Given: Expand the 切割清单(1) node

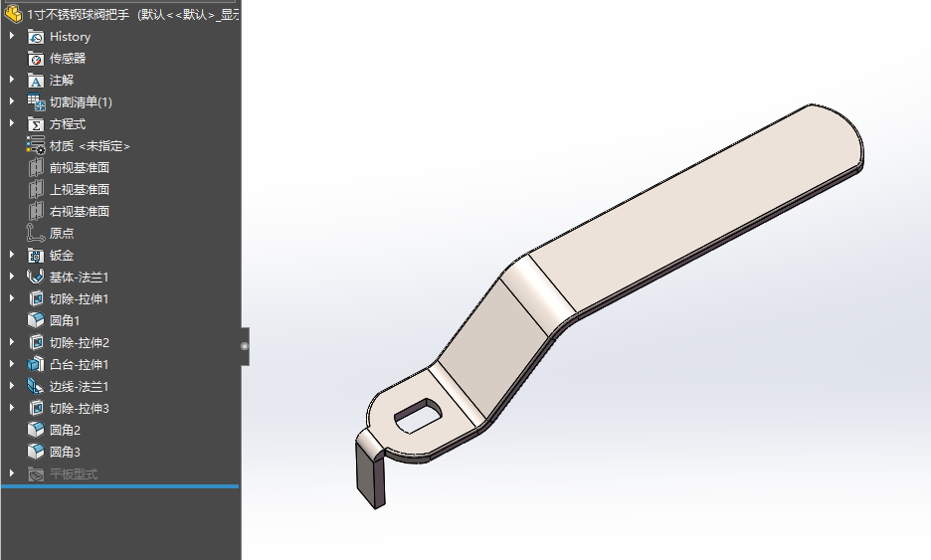Looking at the screenshot, I should tap(12, 101).
